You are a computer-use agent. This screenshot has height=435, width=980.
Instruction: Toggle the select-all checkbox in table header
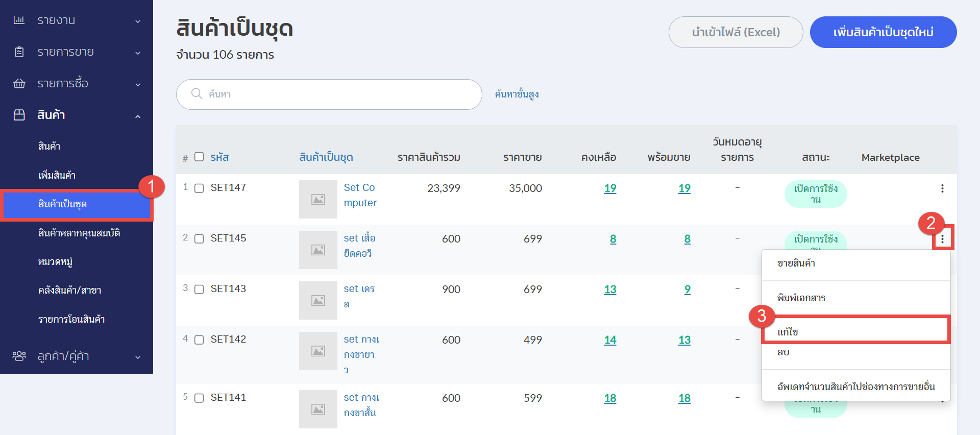click(199, 157)
